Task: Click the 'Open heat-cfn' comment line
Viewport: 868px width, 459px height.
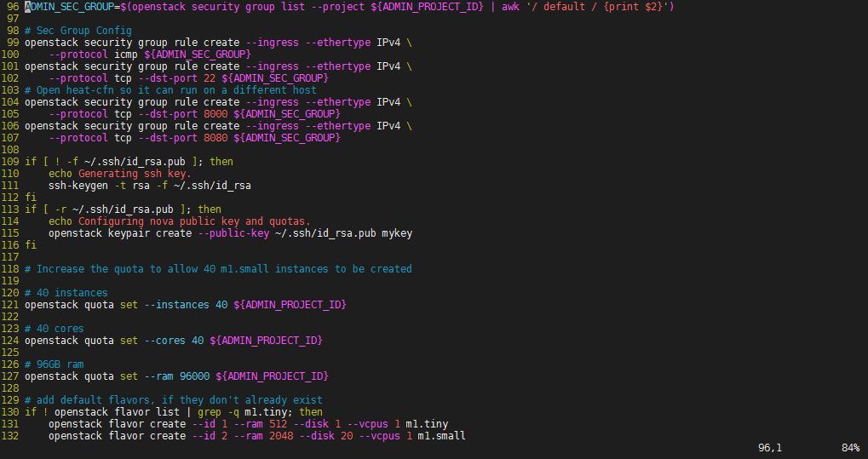Action: click(x=170, y=90)
